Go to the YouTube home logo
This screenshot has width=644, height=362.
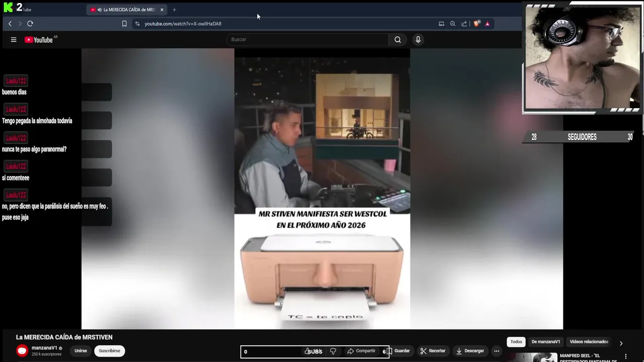click(x=39, y=40)
